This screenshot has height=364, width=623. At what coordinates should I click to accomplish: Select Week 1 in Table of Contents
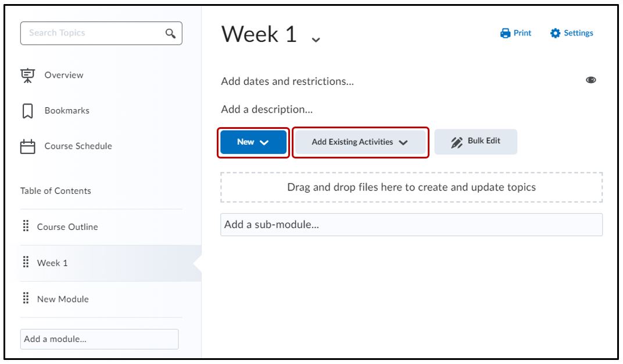click(52, 263)
